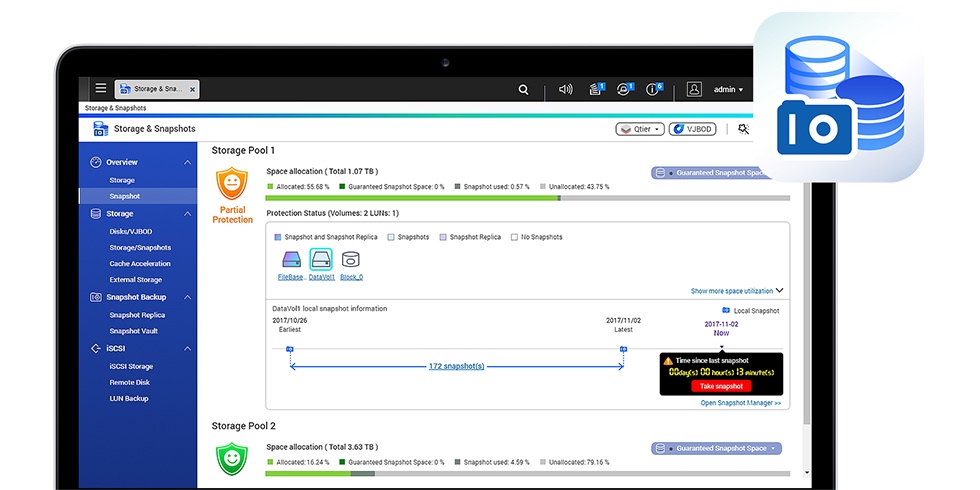Open the admin user dropdown
Screen dimensions: 980x490
[728, 89]
